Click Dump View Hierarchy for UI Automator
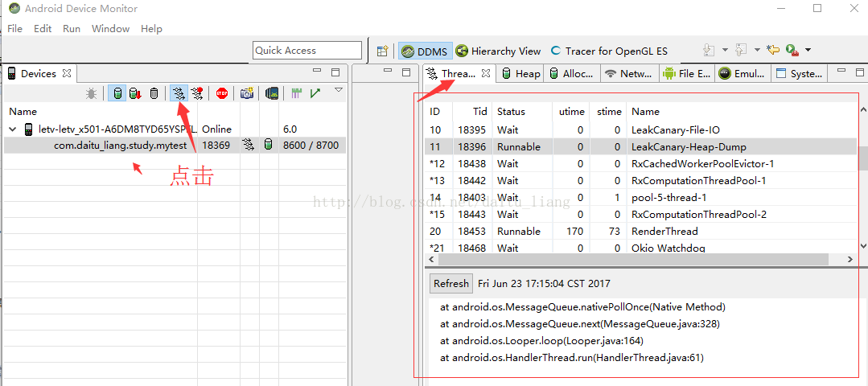 (x=271, y=93)
